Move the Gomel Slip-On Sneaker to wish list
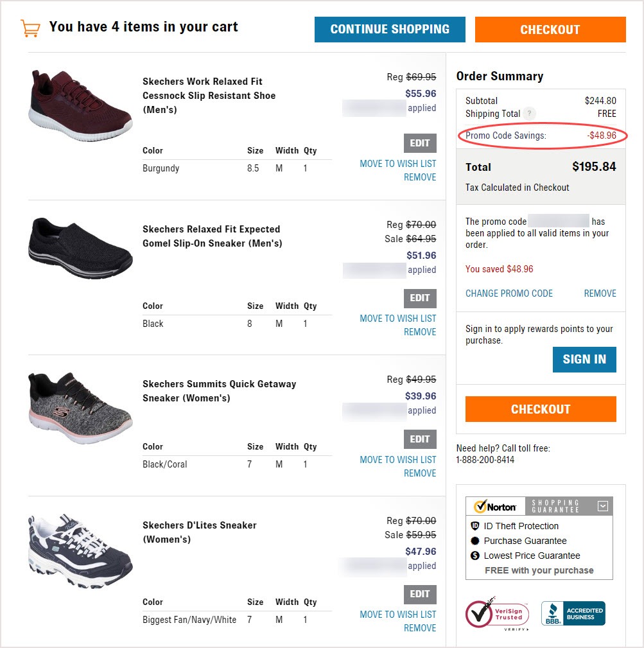Screen dimensions: 644x648 tap(398, 319)
